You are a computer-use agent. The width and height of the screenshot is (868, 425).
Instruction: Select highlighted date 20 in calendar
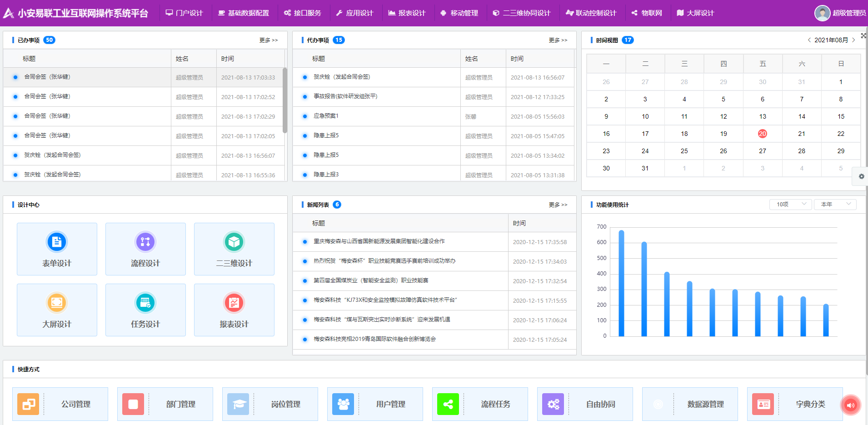pos(763,134)
